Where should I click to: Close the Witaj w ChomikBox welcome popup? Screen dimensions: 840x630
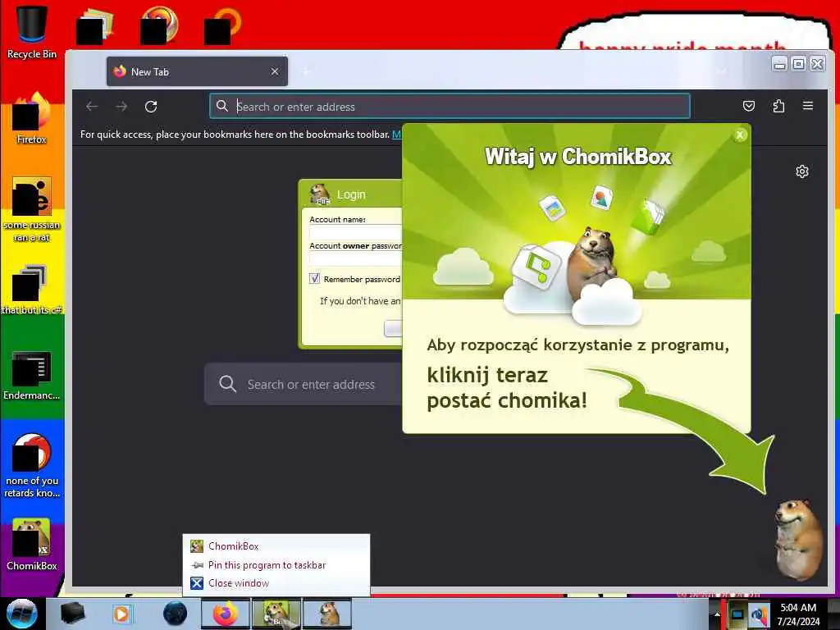tap(740, 135)
